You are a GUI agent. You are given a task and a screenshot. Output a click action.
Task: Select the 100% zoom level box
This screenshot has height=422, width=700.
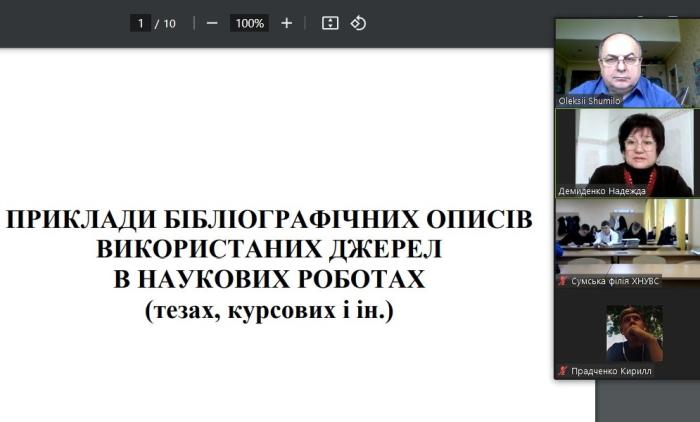point(249,23)
